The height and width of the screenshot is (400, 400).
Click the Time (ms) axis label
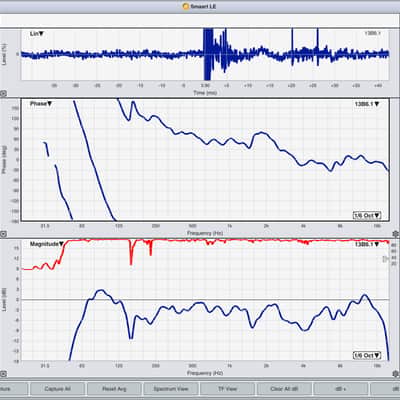coord(205,93)
